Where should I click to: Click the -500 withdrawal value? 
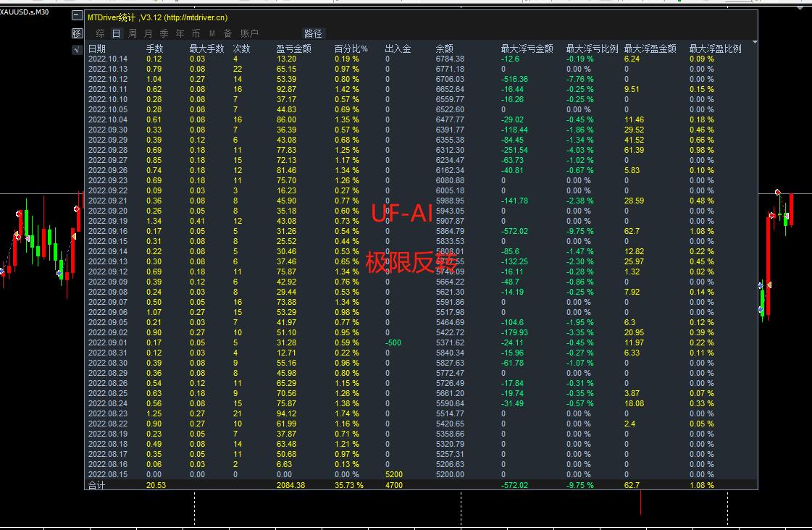(393, 342)
